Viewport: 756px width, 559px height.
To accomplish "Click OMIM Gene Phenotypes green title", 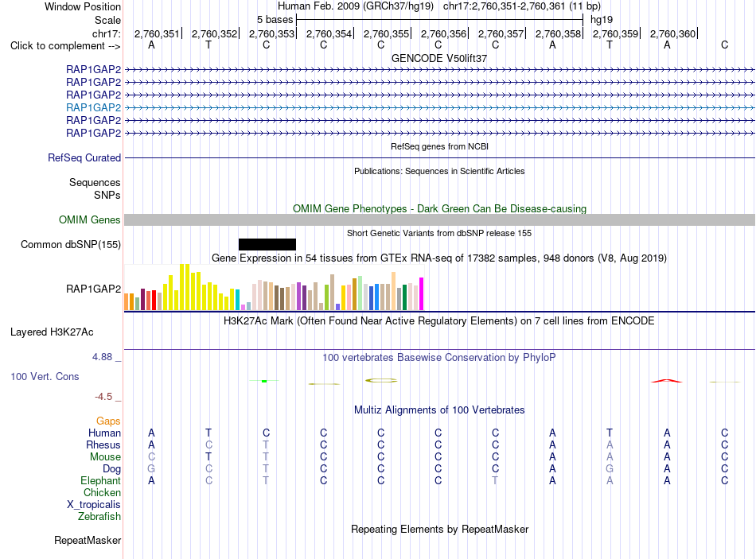I will (440, 208).
